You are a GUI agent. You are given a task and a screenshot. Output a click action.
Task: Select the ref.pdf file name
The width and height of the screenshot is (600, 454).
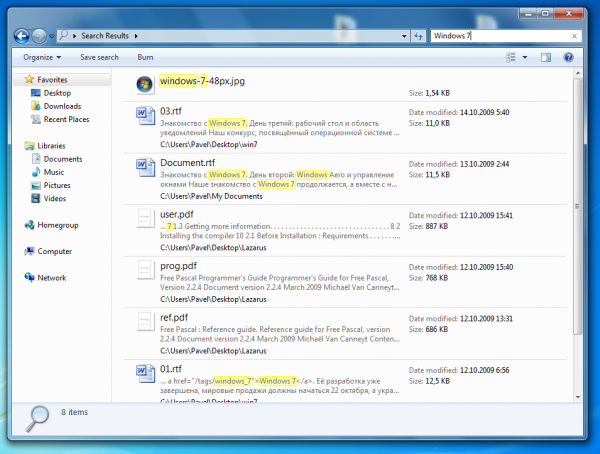(174, 317)
